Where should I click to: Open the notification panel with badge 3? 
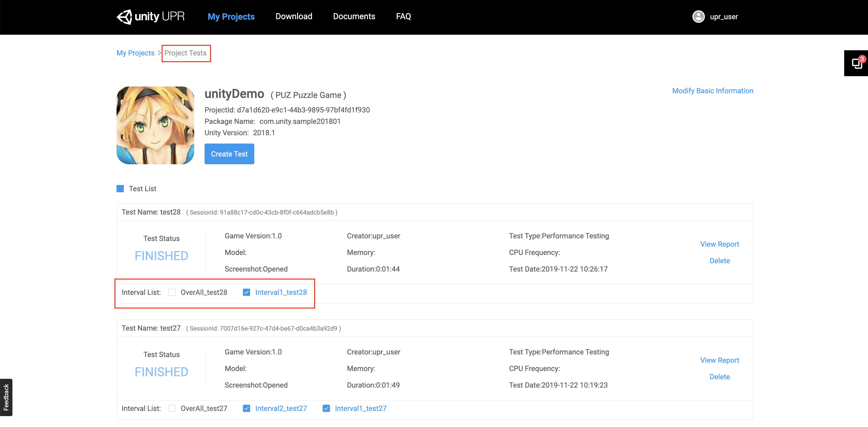[x=857, y=63]
